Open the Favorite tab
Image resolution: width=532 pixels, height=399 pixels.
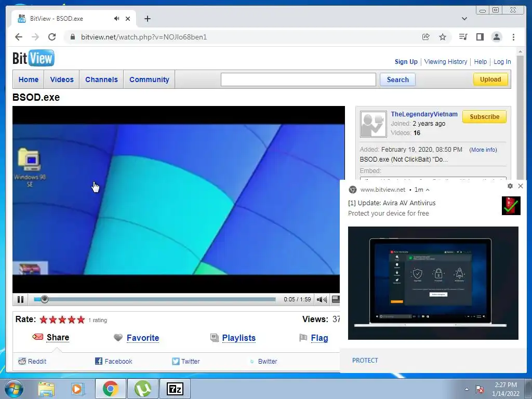143,338
